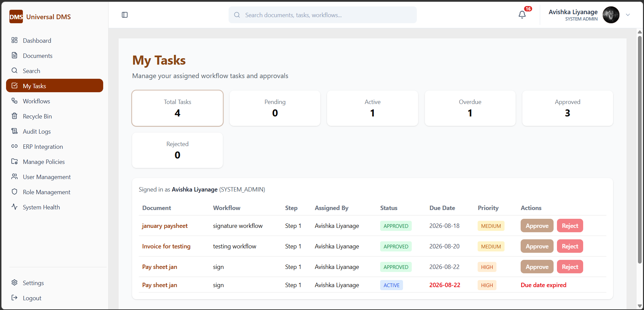
Task: Click the ERP Integration link icon
Action: click(x=14, y=146)
